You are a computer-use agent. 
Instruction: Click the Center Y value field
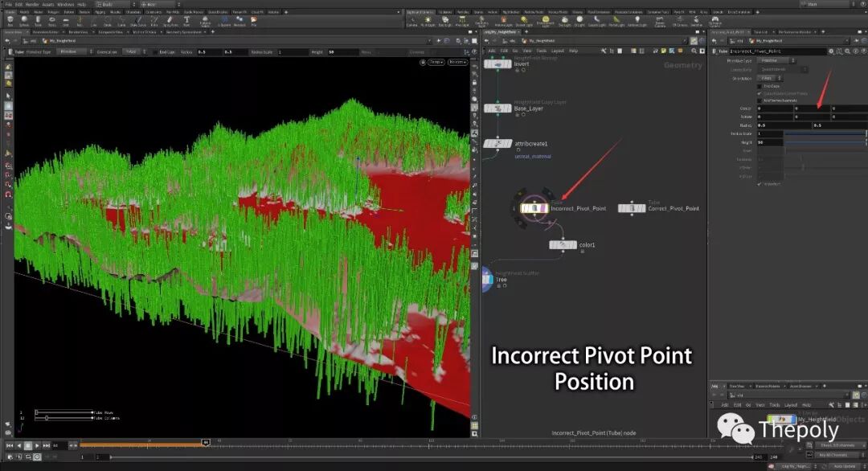(x=812, y=109)
